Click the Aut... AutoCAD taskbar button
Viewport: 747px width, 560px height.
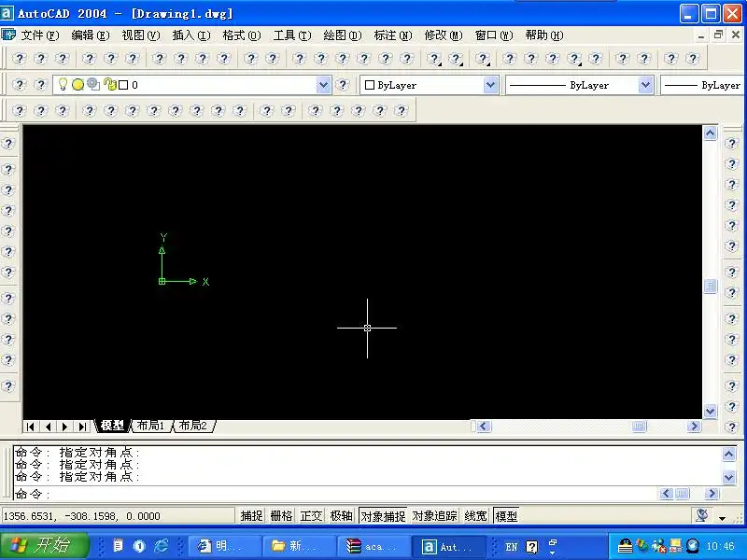[x=449, y=546]
